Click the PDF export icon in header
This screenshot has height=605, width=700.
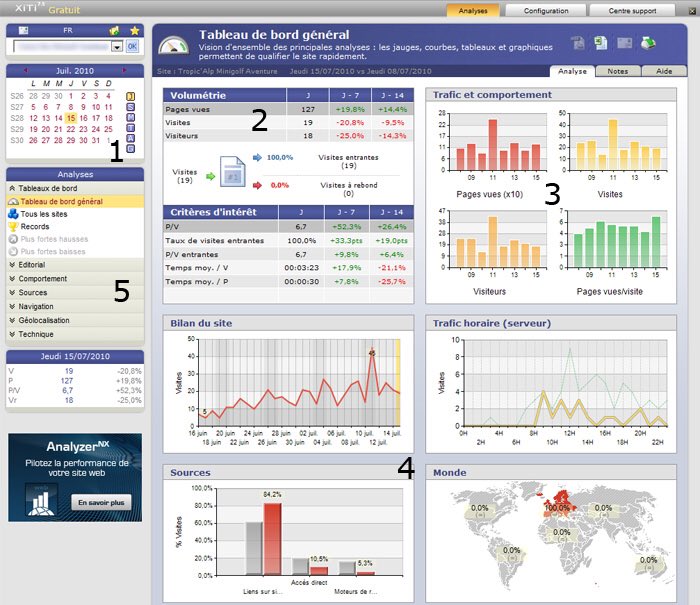coord(578,43)
